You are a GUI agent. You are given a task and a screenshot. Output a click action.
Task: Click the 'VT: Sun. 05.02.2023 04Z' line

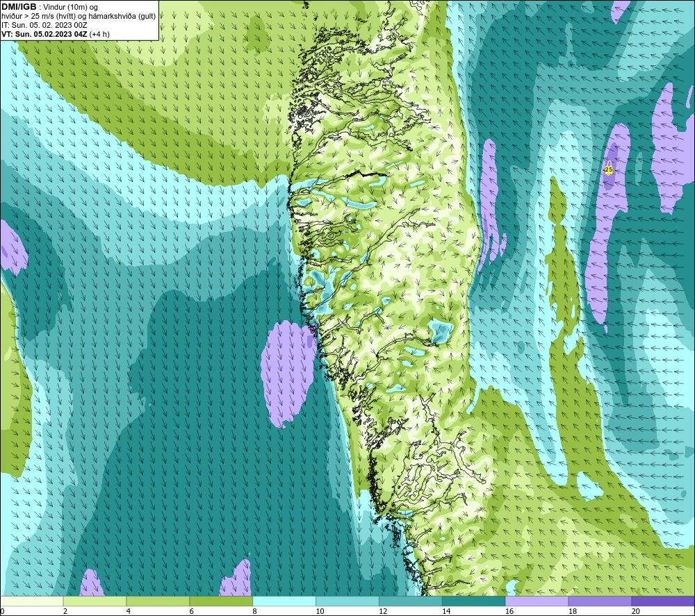pyautogui.click(x=44, y=34)
